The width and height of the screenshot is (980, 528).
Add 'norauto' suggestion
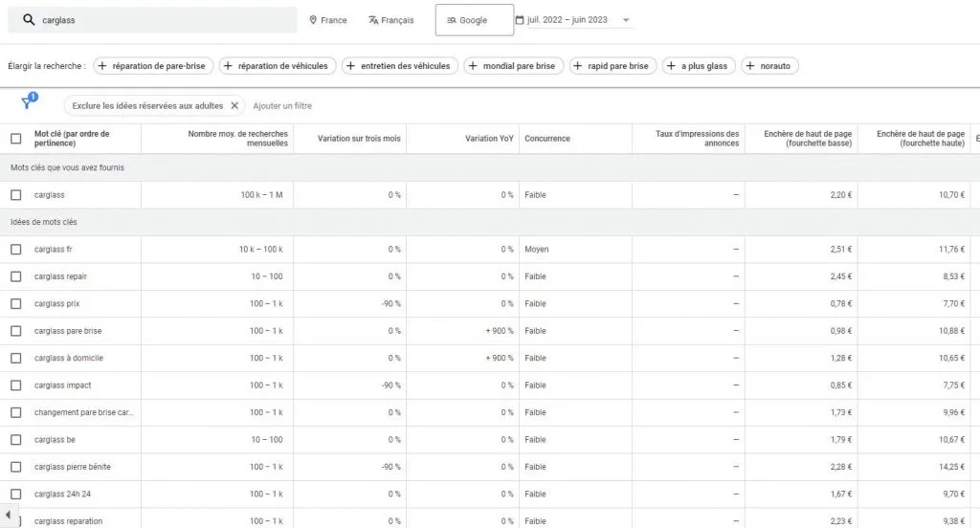[x=769, y=66]
